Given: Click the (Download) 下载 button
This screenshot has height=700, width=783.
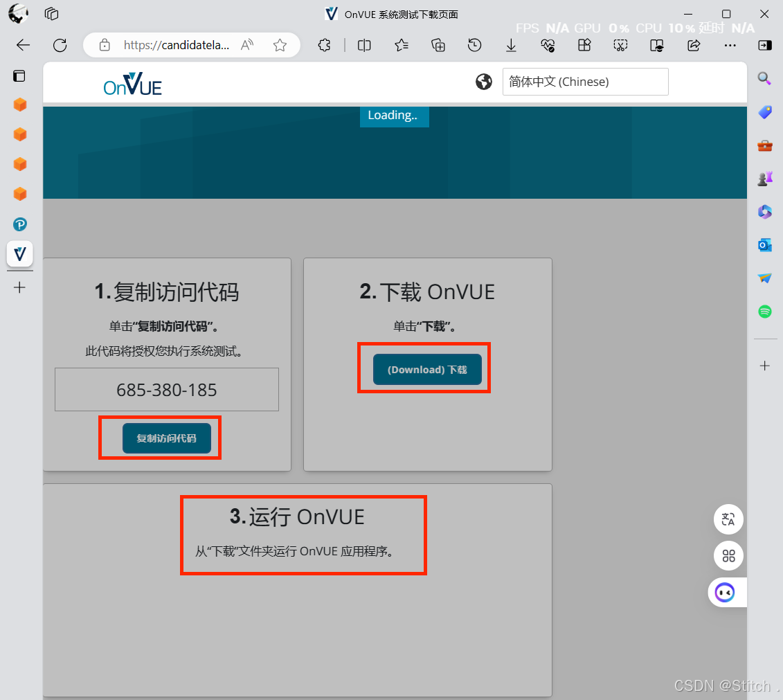Looking at the screenshot, I should pos(427,370).
